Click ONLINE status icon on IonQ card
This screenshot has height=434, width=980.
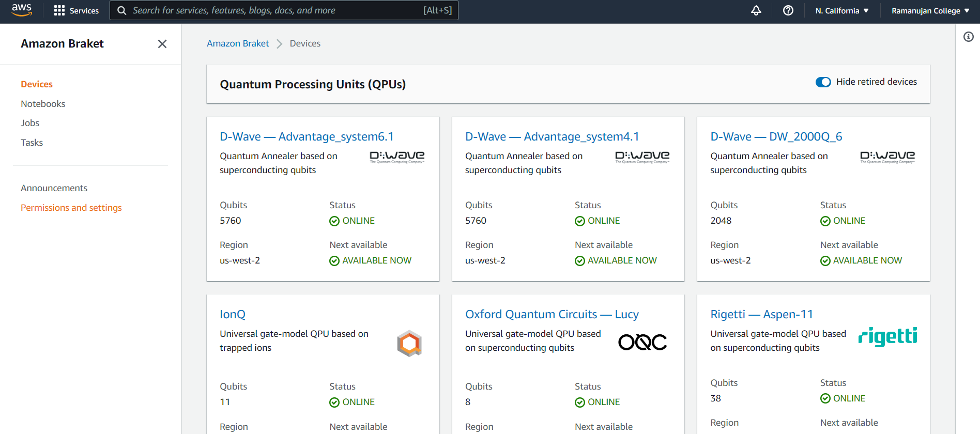(334, 402)
